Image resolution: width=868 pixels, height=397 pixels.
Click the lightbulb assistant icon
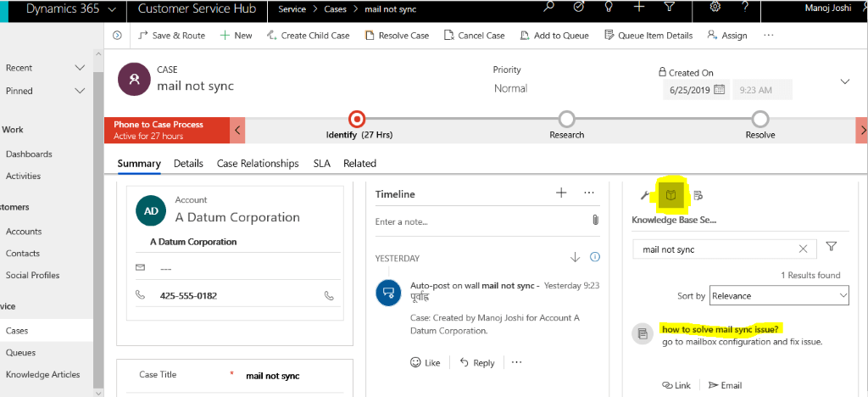tap(609, 7)
